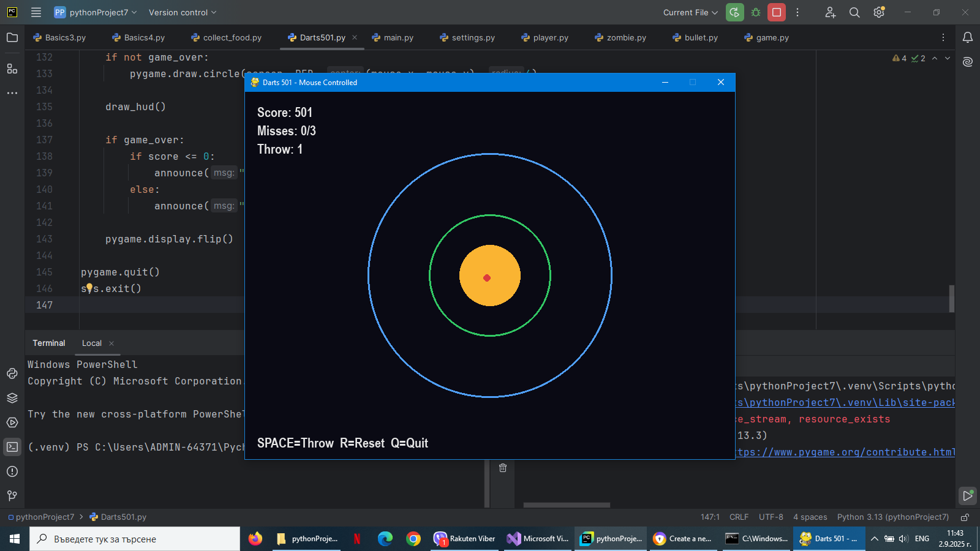Switch to the Basics4.py tab
The width and height of the screenshot is (980, 551).
point(138,37)
